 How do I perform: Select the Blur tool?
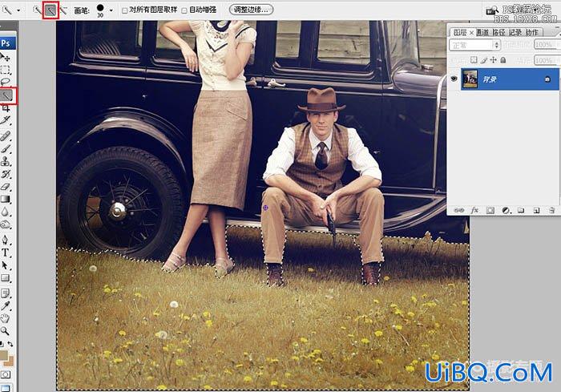point(6,212)
